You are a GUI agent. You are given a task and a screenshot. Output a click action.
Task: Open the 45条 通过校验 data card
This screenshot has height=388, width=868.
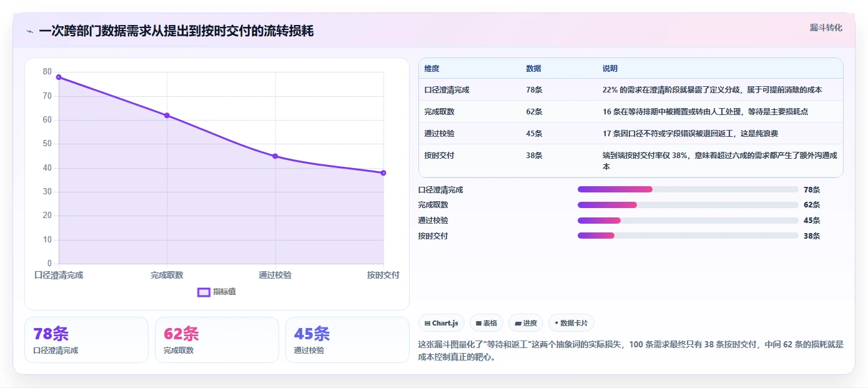coord(347,340)
